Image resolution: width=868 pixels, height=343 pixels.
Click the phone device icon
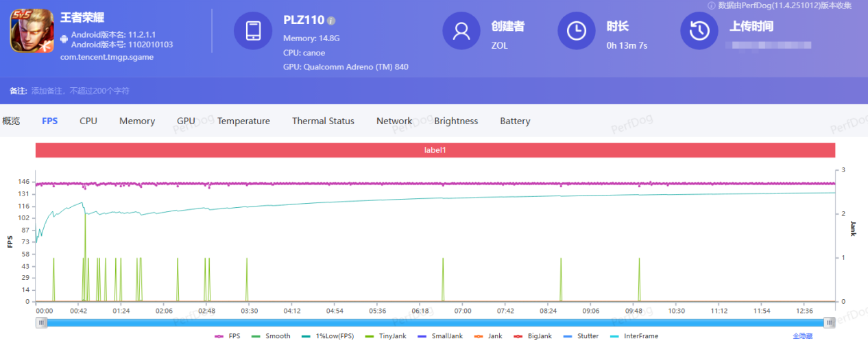coord(253,31)
